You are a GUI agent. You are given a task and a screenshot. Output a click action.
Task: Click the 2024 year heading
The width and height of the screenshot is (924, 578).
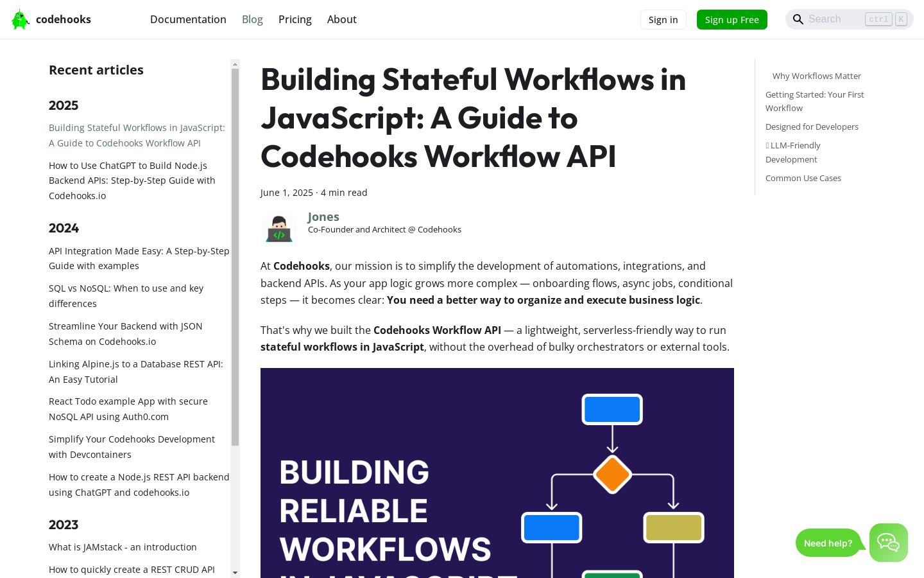(64, 228)
